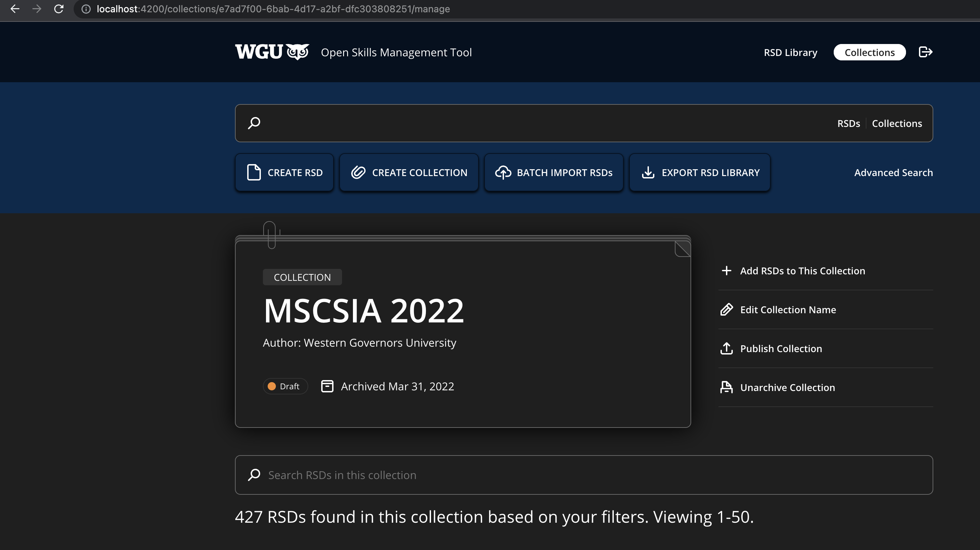Click the archive calendar icon beside Archived date
980x550 pixels.
327,386
